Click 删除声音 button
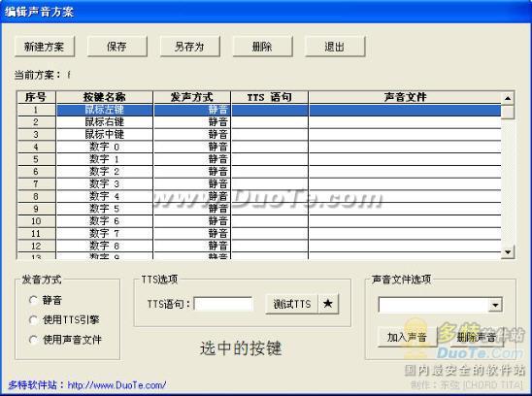 477,337
